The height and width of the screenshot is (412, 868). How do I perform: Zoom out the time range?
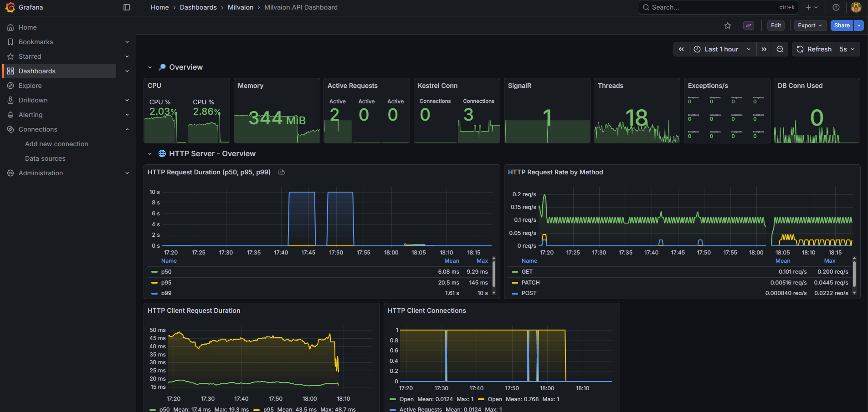click(x=780, y=49)
